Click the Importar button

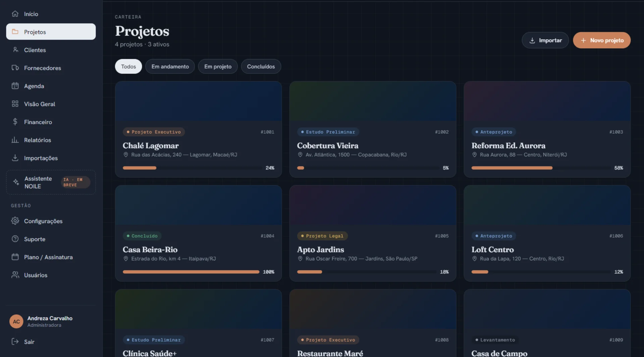click(x=545, y=40)
